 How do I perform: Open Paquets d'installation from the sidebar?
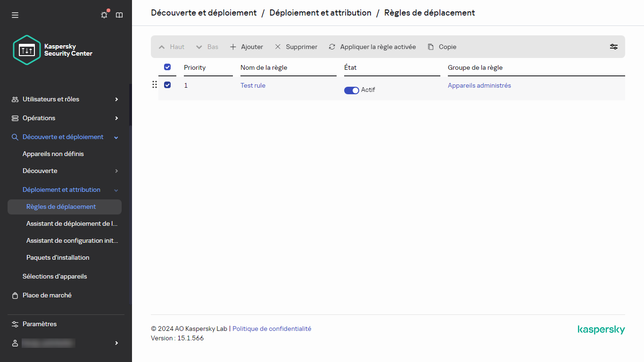pos(58,257)
